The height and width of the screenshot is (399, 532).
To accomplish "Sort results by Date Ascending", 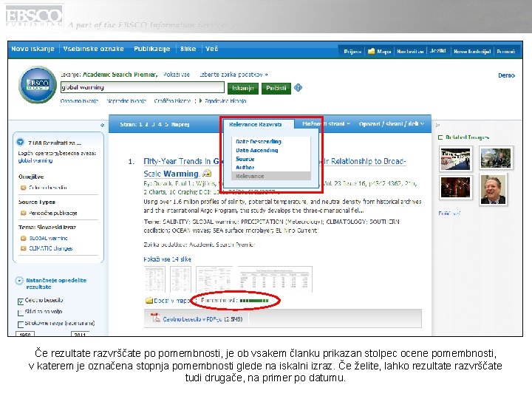I will click(x=257, y=150).
